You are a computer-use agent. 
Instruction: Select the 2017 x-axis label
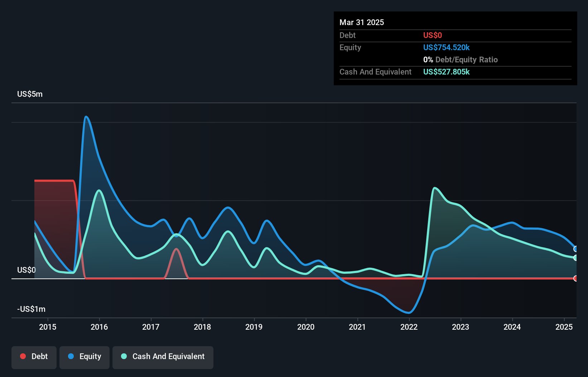[151, 327]
